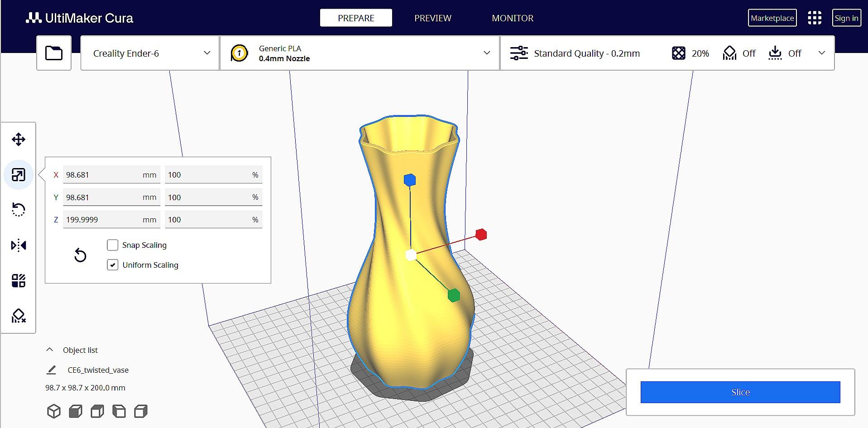868x428 pixels.
Task: Switch to left view cube icon
Action: tap(119, 411)
